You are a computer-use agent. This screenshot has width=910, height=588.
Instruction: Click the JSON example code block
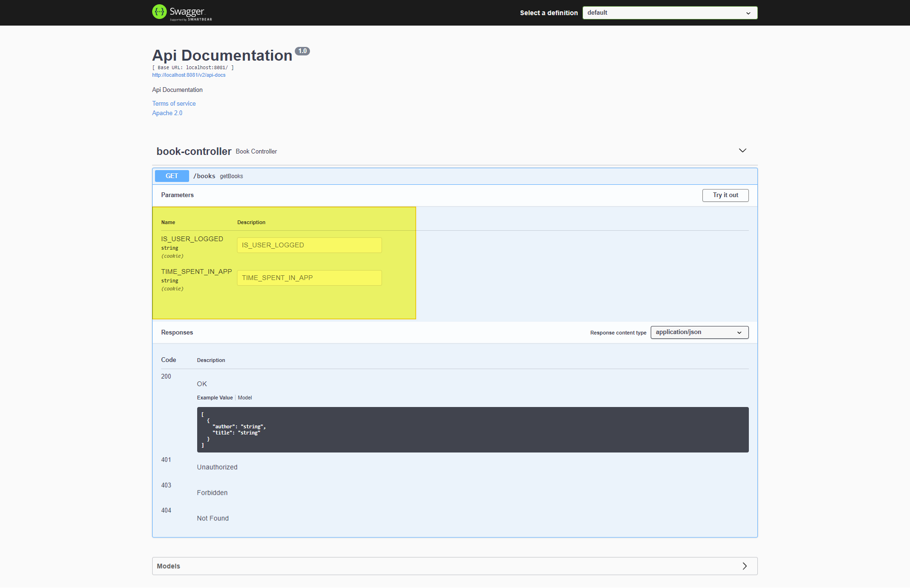[x=472, y=429]
